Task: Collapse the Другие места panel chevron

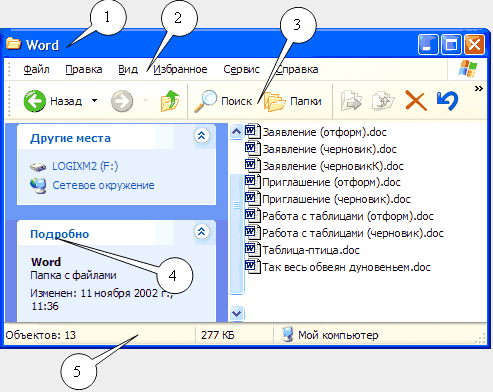Action: [x=202, y=136]
